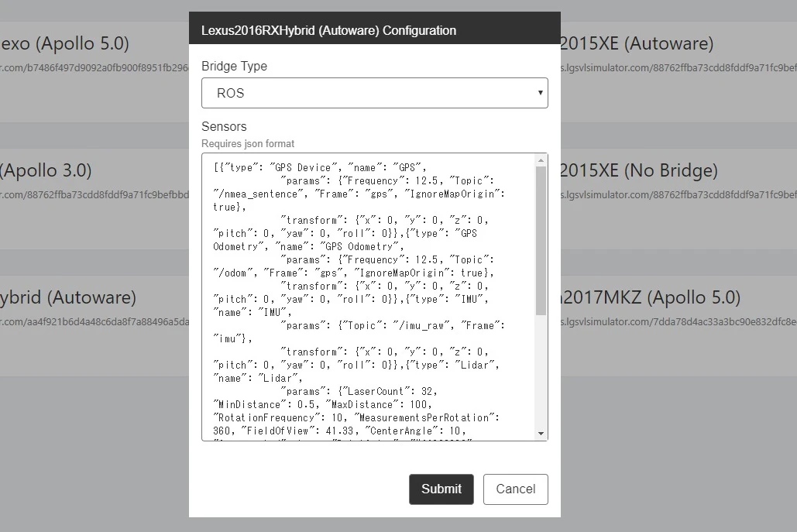The width and height of the screenshot is (797, 532).
Task: Click the URL under (Apollo 3.0)
Action: (94, 194)
